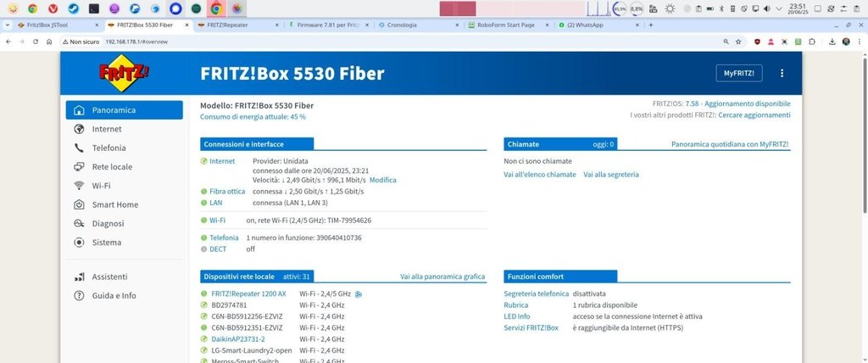Open the FRITZ!Repeater 1200 AX device
The image size is (868, 363).
click(x=248, y=293)
